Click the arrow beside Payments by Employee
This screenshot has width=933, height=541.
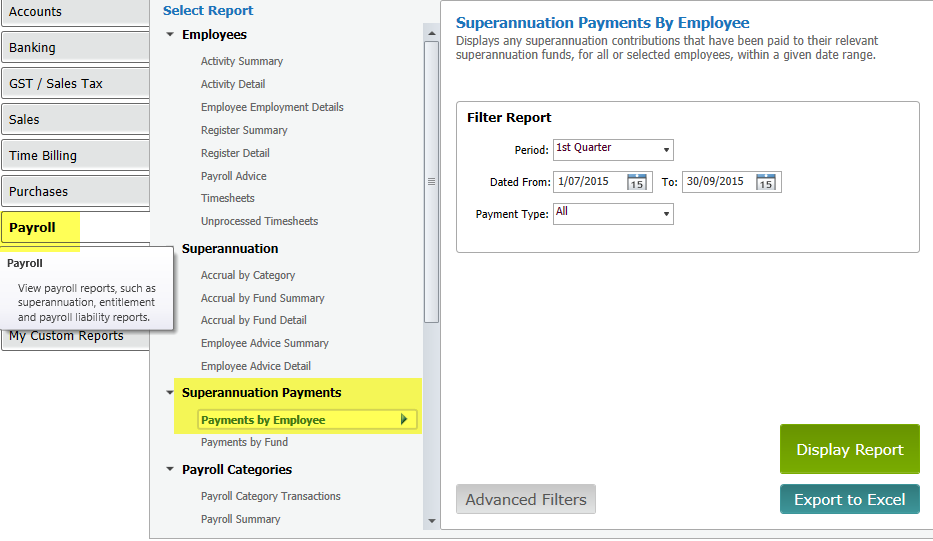click(404, 420)
